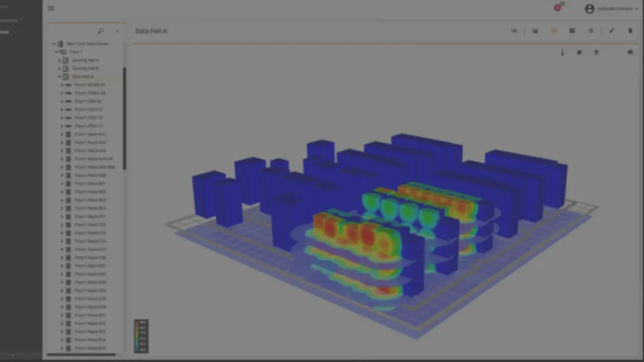Click the tree panel vertical scrollbar
This screenshot has width=644, height=362.
tap(124, 119)
